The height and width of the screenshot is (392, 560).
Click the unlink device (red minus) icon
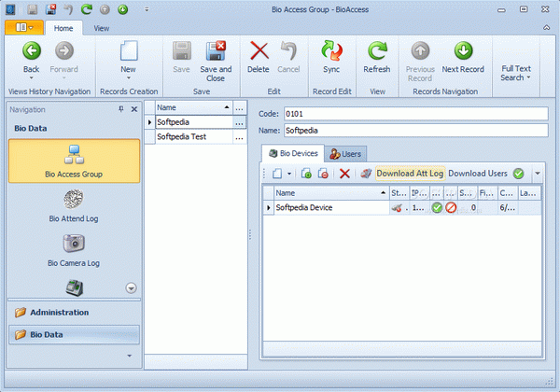pos(323,174)
